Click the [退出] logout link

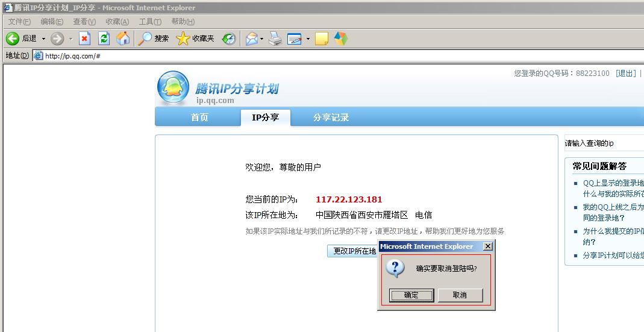click(625, 73)
